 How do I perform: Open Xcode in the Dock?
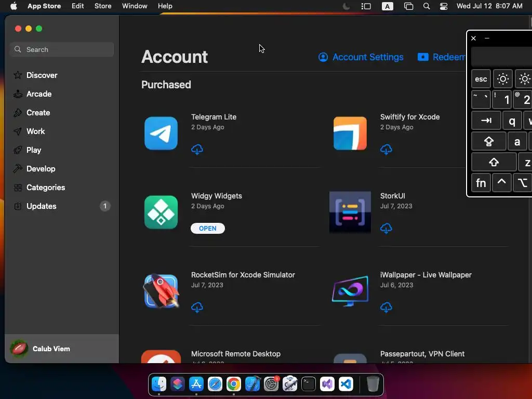252,384
